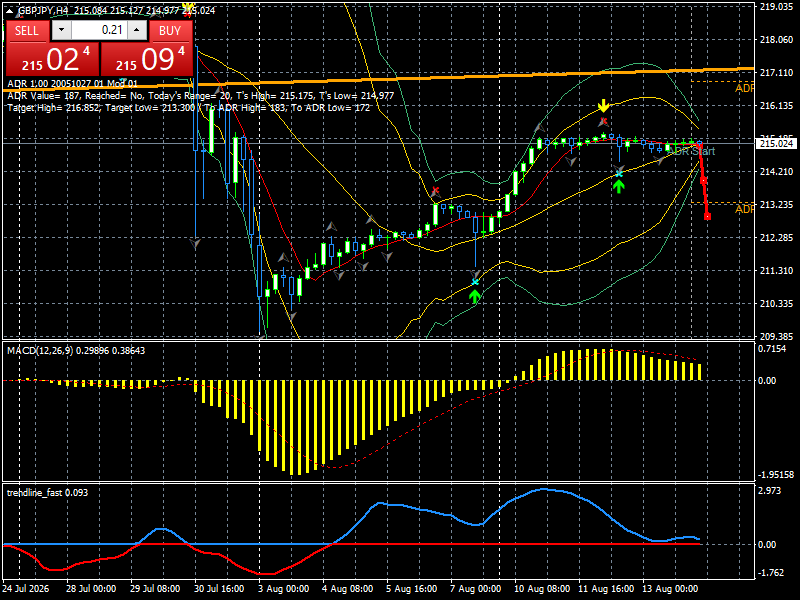Click the 3 Aug 00:00 time label
800x600 pixels.
[283, 589]
